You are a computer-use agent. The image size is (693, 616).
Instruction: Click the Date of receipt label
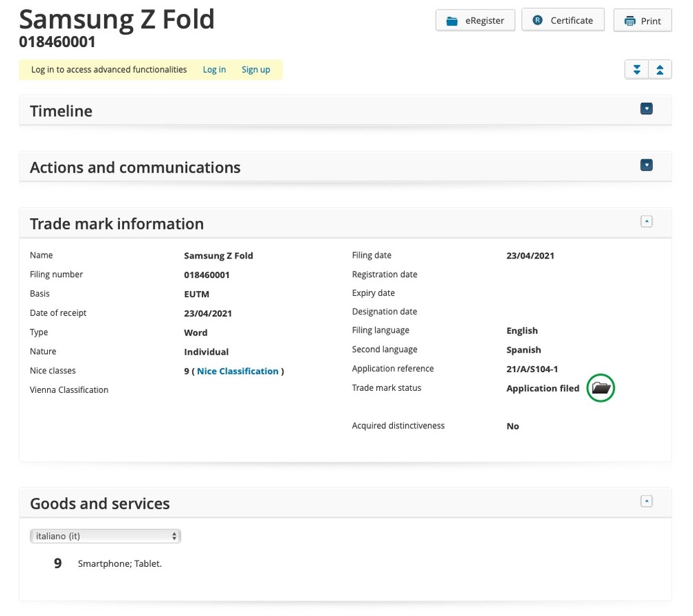pyautogui.click(x=58, y=313)
